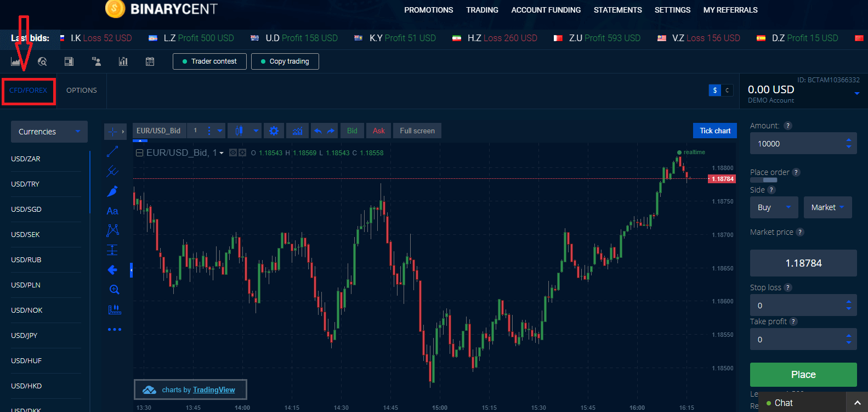Select the candlestick chart style icon
This screenshot has height=412, width=868.
tap(239, 131)
